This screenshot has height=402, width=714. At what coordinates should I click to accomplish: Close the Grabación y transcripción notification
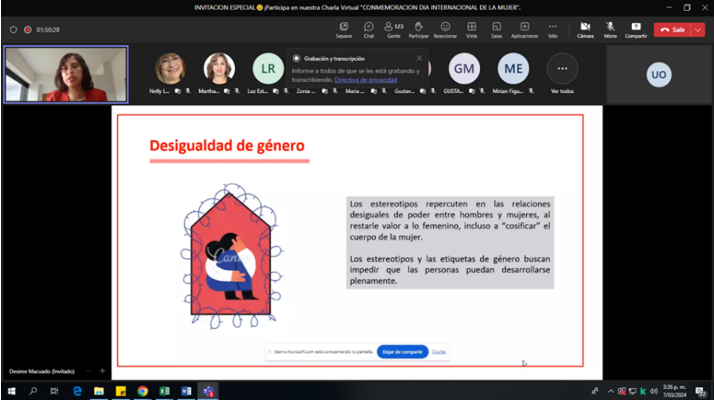coord(419,58)
